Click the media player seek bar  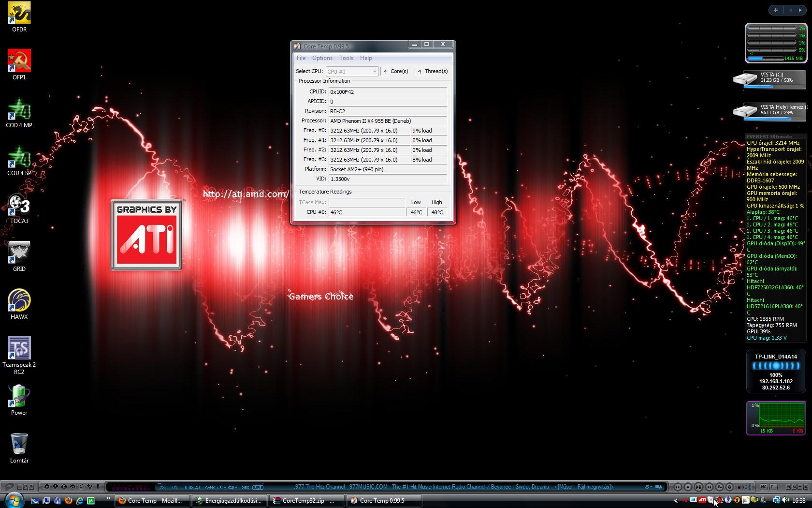click(210, 483)
